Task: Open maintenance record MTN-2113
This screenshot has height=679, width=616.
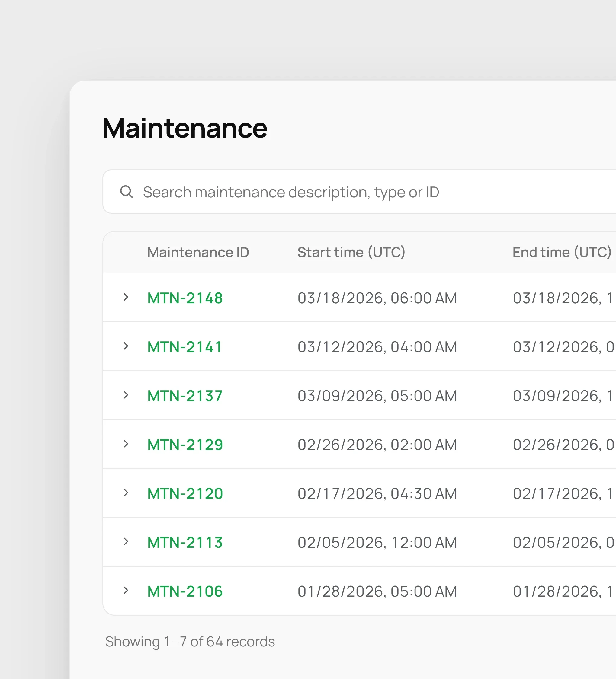Action: [x=185, y=543]
